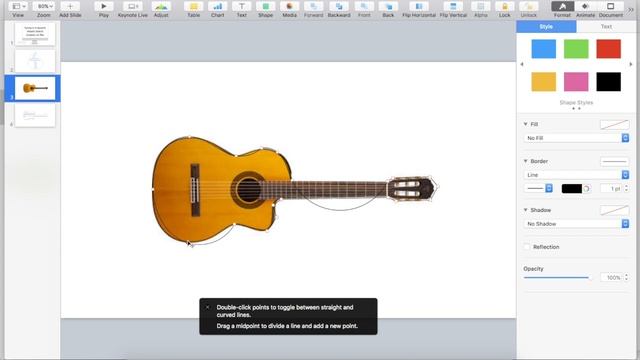Apply the green shape style
The width and height of the screenshot is (640, 360).
click(x=576, y=49)
